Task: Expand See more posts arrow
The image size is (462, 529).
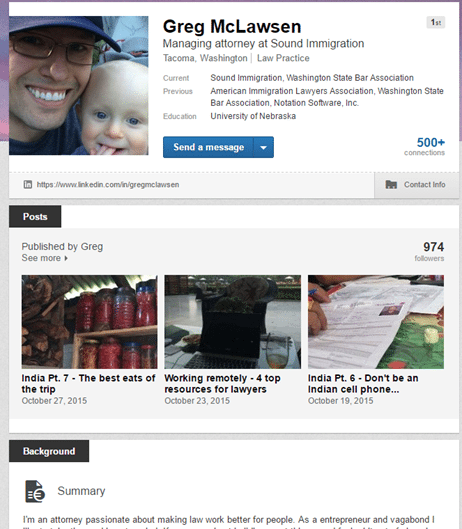Action: (66, 258)
